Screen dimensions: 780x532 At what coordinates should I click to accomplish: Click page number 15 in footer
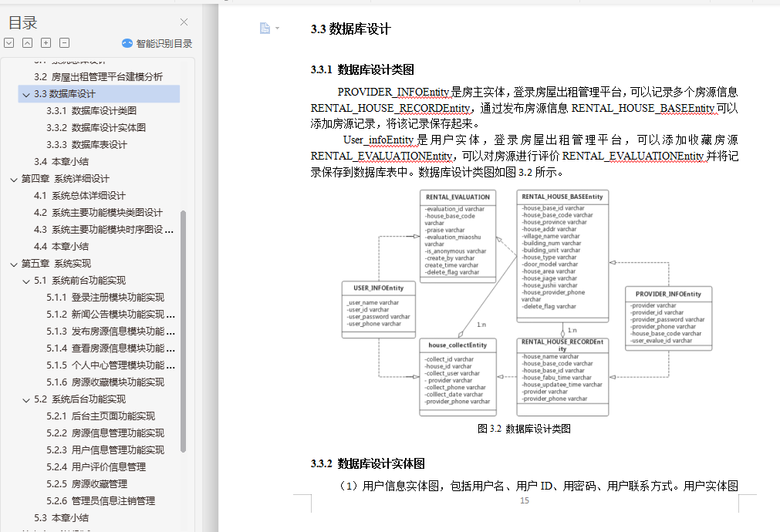coord(525,500)
